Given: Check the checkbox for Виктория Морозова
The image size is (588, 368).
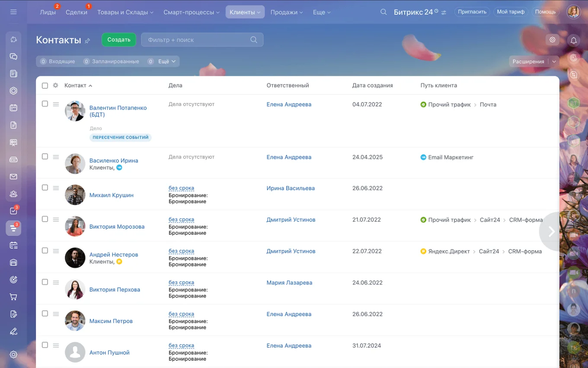Looking at the screenshot, I should coord(45,219).
